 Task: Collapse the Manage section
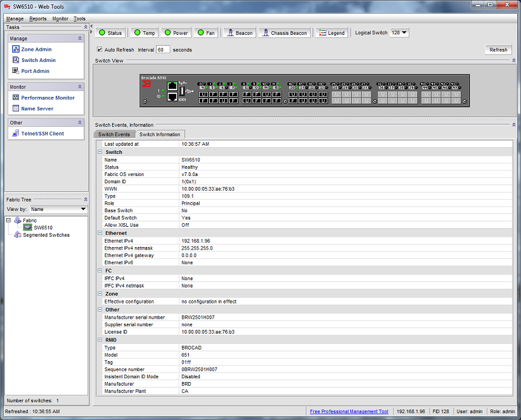click(80, 38)
